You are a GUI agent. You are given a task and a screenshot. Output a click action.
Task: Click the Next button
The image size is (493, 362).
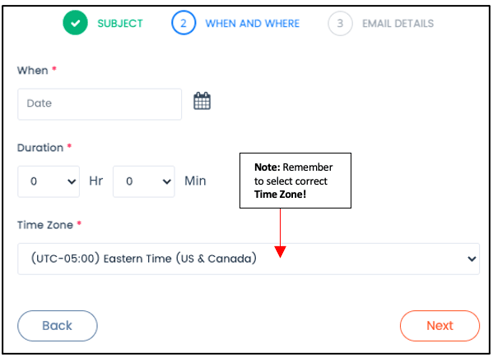[x=440, y=326]
